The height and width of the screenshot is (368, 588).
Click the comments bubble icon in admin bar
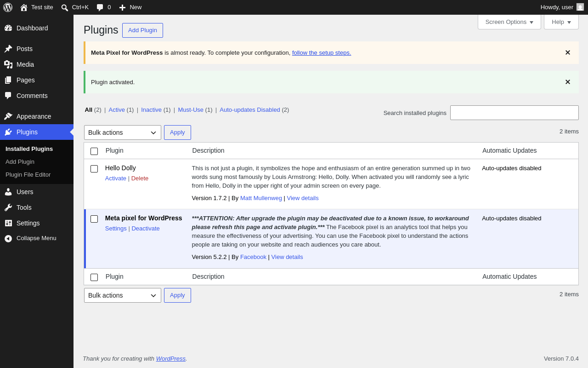[x=100, y=7]
